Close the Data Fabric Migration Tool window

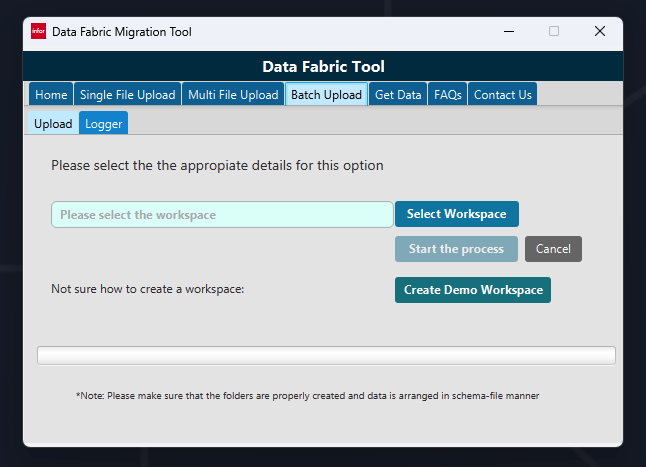coord(600,31)
